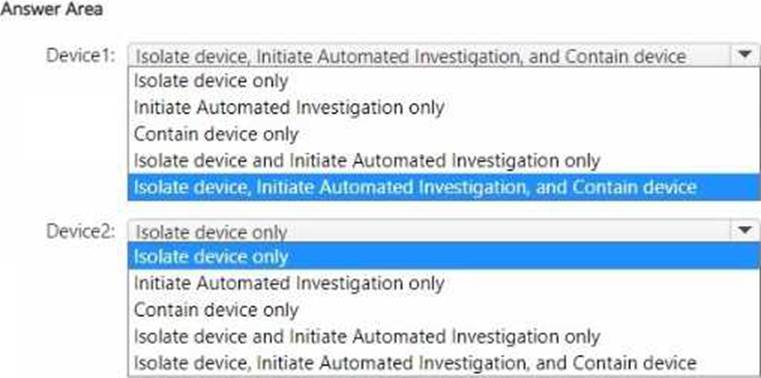Viewport: 761px width, 378px height.
Task: Select 'Isolate device and Initiate Automated Investigation only' for Device1
Action: coord(444,160)
